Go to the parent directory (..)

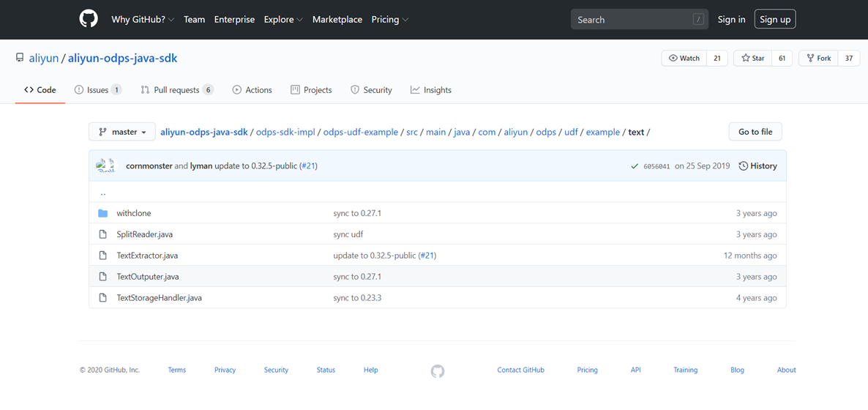click(102, 193)
